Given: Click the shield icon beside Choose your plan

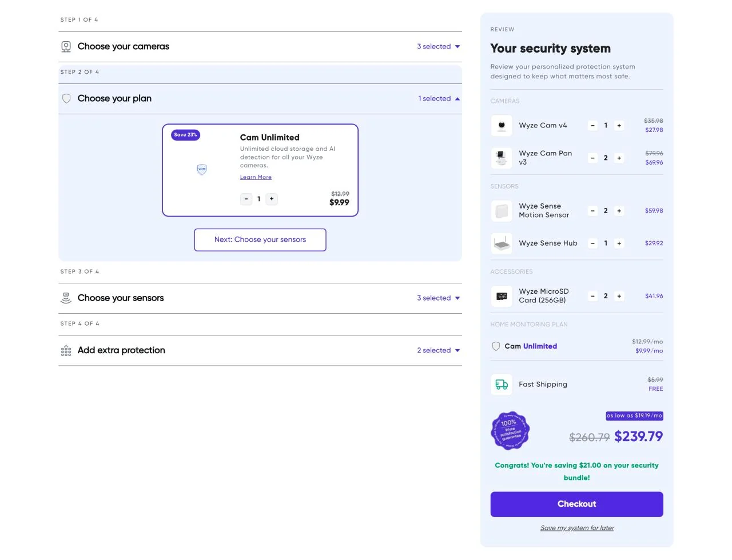Looking at the screenshot, I should pos(66,99).
